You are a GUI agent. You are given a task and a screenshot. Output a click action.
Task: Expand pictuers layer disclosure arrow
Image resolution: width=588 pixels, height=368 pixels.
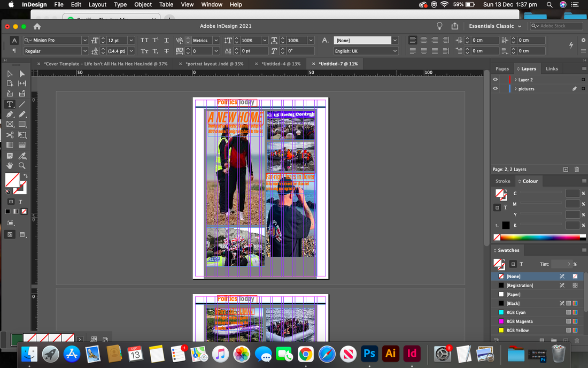tap(516, 89)
